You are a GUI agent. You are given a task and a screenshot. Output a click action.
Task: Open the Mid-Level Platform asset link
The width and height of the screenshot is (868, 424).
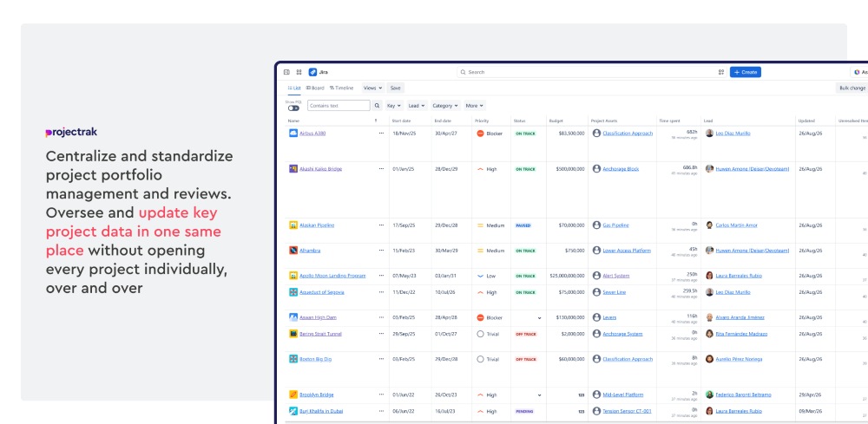(622, 395)
